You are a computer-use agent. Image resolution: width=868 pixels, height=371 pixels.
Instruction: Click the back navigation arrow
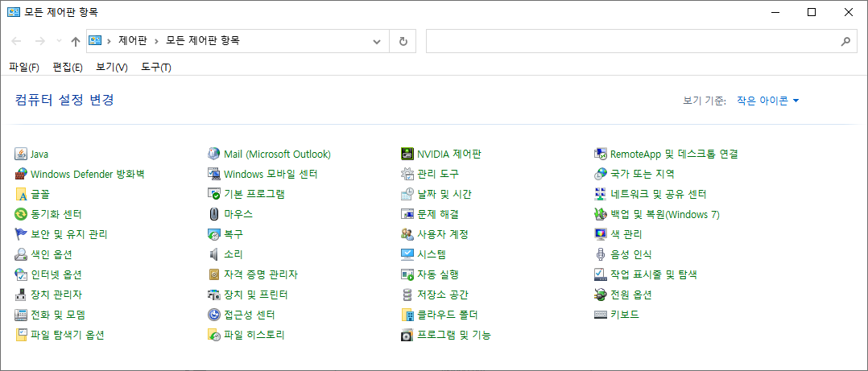click(17, 41)
